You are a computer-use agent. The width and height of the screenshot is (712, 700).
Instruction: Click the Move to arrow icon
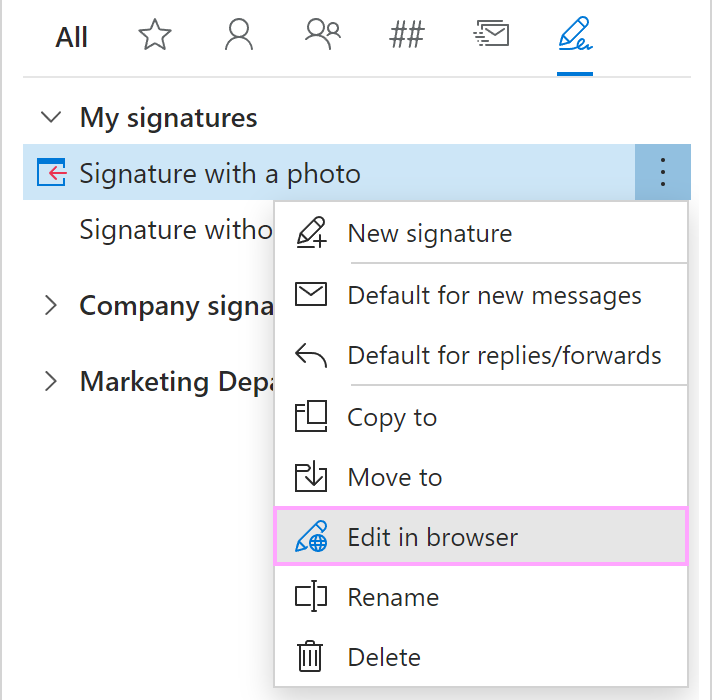click(x=311, y=476)
